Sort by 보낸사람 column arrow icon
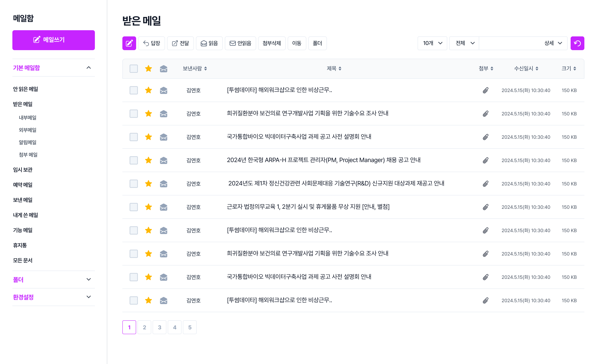The width and height of the screenshot is (605, 364). coord(206,69)
